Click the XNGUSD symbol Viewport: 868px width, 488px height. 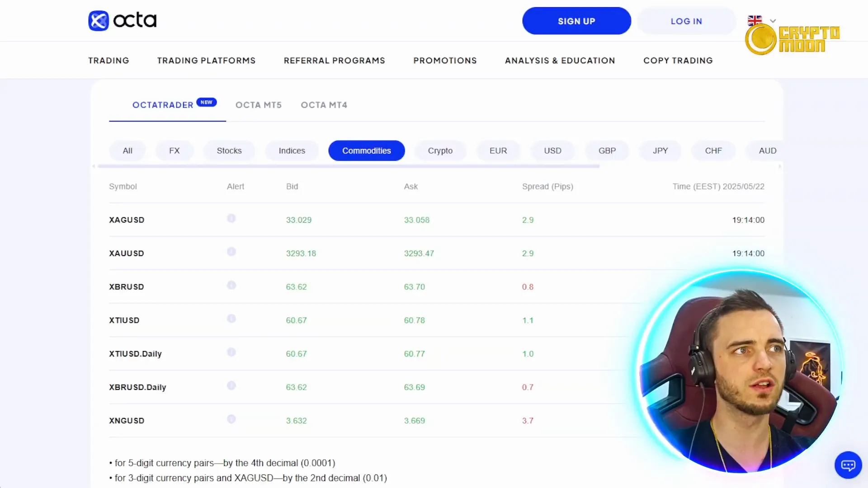pos(127,421)
